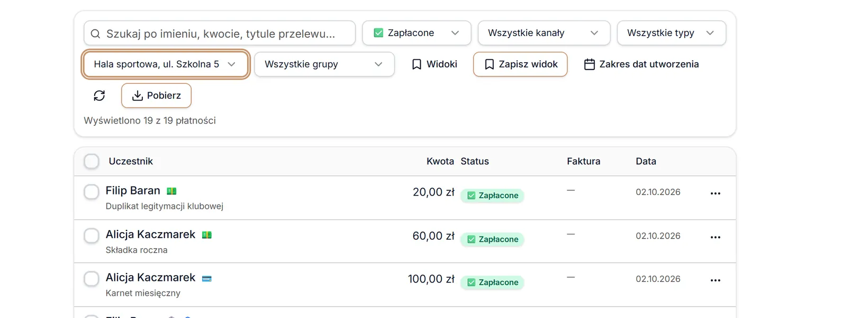
Task: Open the Zapłacone status filter dropdown
Action: (x=417, y=33)
